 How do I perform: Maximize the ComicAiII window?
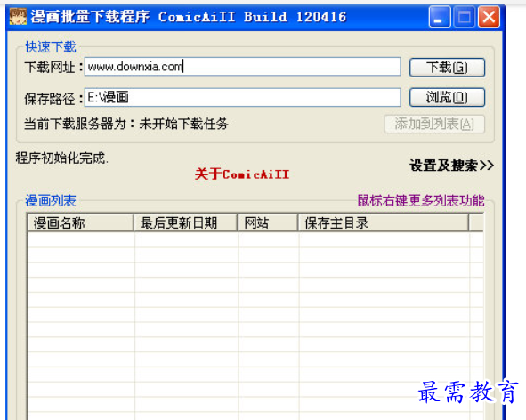[464, 17]
